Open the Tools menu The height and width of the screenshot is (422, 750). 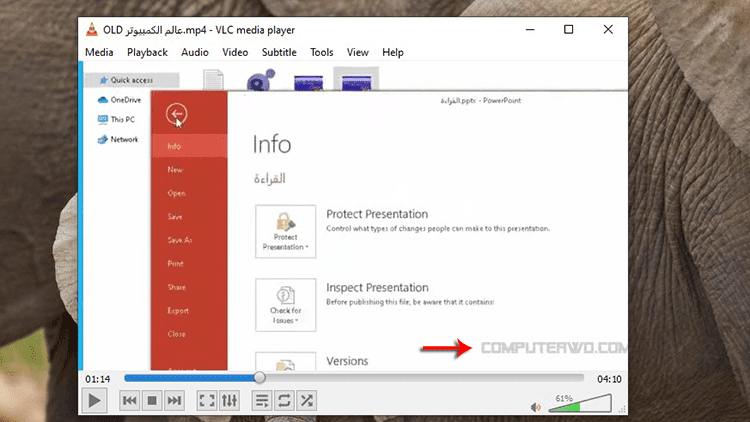pos(321,52)
